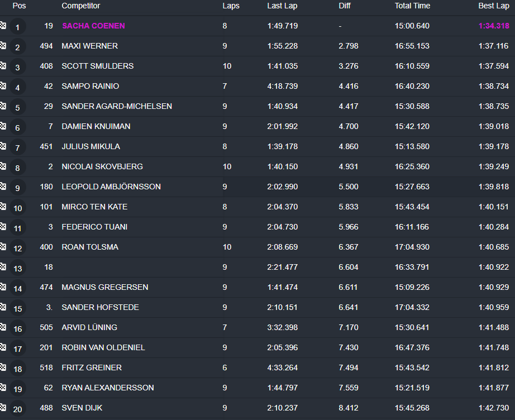Sort by the Best Lap column header
The width and height of the screenshot is (515, 420).
[493, 6]
